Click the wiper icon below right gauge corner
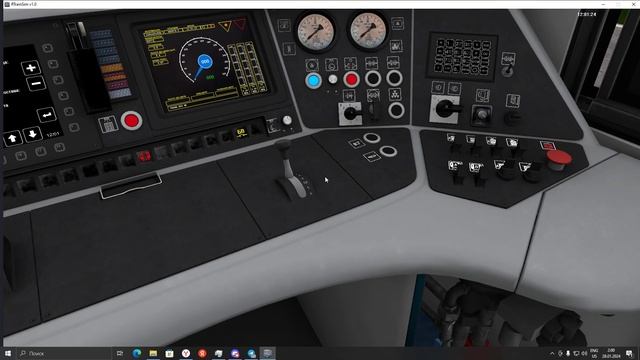The width and height of the screenshot is (640, 360). coord(396,46)
